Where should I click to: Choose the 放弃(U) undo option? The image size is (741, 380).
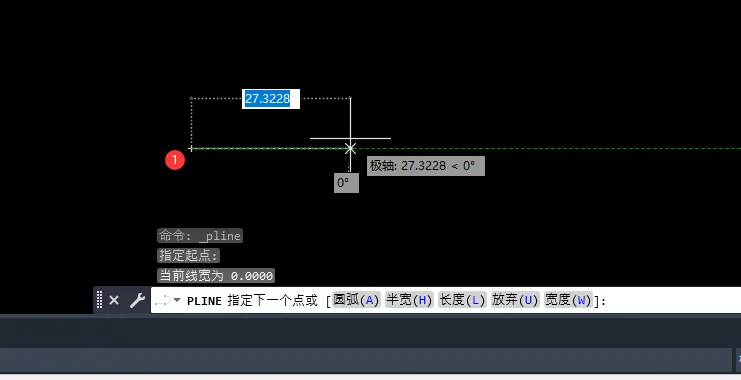pos(515,300)
